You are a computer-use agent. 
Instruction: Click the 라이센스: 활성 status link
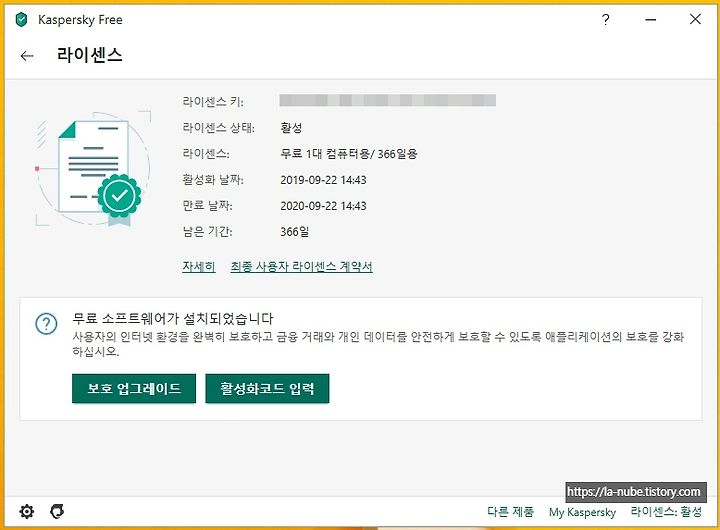[x=666, y=512]
